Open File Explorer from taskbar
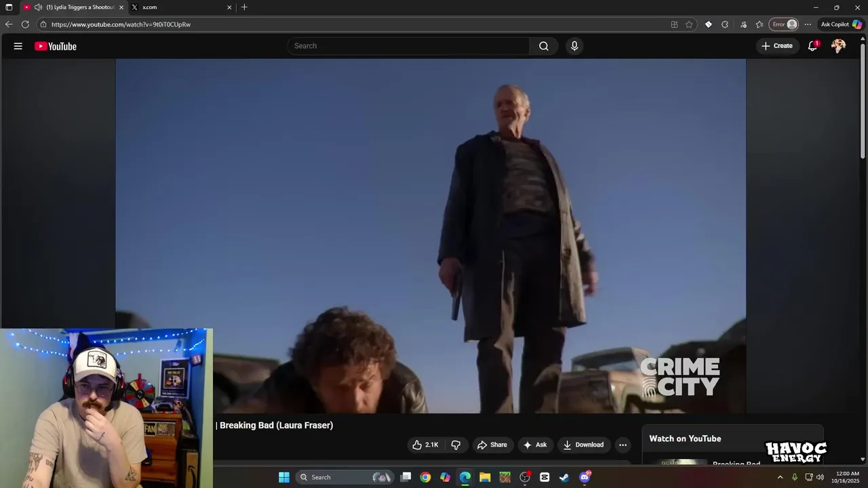 point(485,477)
